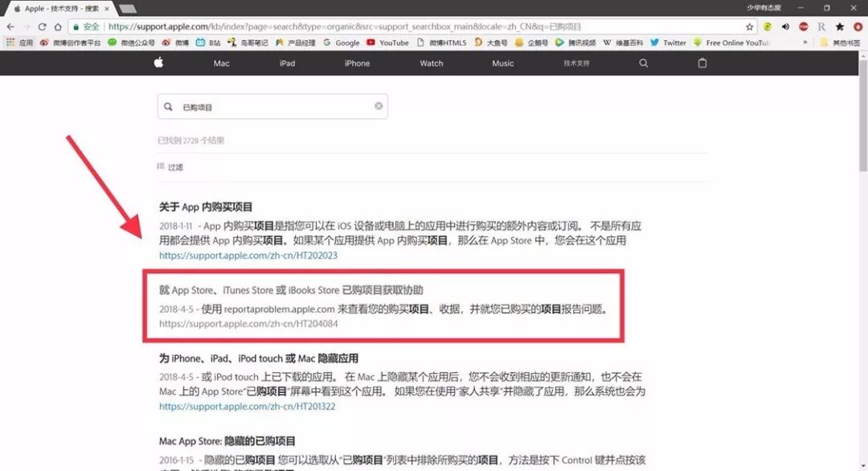Image resolution: width=868 pixels, height=471 pixels.
Task: Open the 应用 apps shortcut in bookmarks bar
Action: 19,43
